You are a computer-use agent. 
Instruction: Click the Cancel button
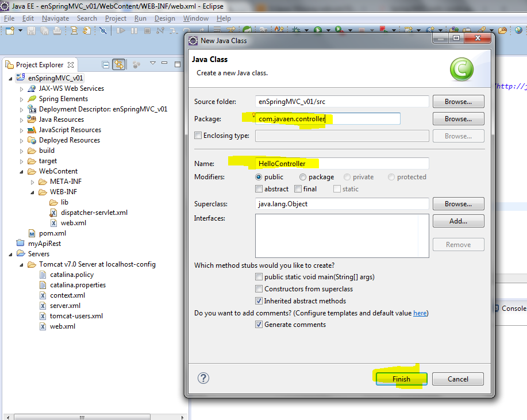[458, 379]
